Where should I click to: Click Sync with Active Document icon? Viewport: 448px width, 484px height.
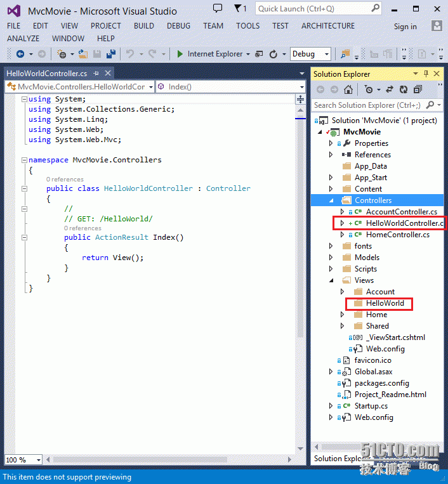click(x=390, y=89)
